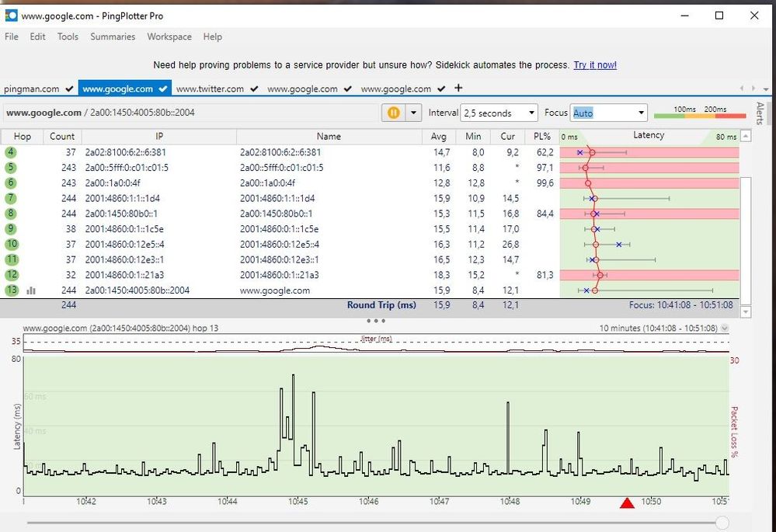Click hop 13 green circle icon
The width and height of the screenshot is (776, 532).
pos(12,290)
